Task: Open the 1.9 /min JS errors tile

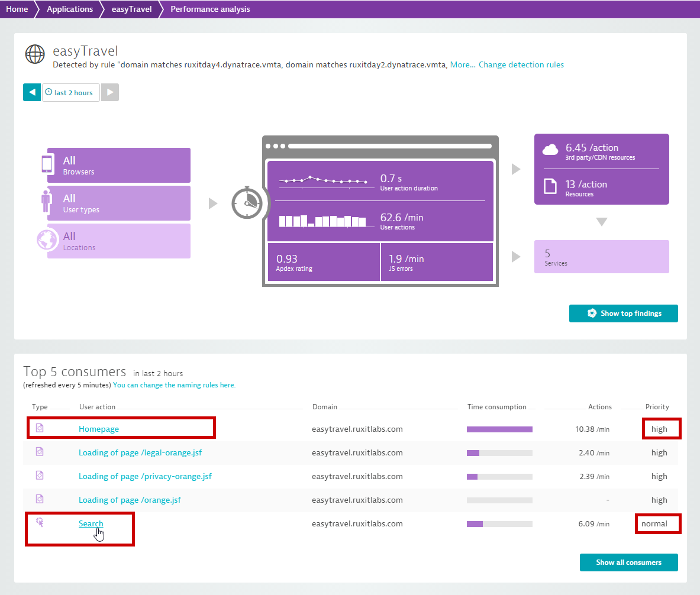Action: 437,262
